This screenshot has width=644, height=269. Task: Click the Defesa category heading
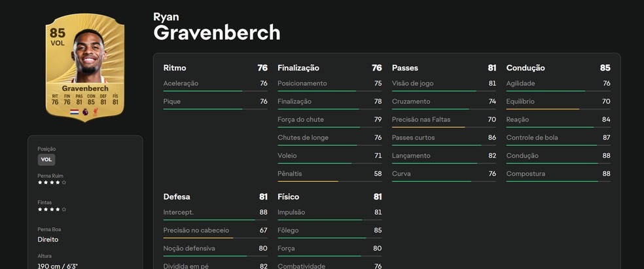click(177, 196)
